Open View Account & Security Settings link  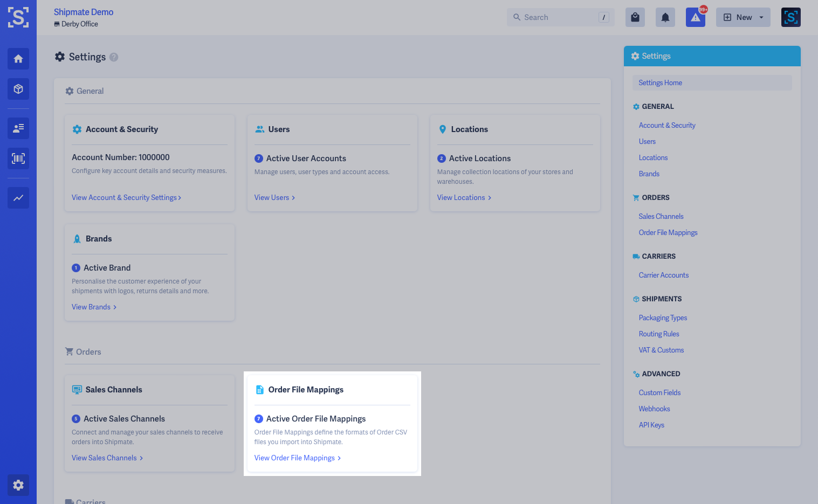(x=126, y=198)
